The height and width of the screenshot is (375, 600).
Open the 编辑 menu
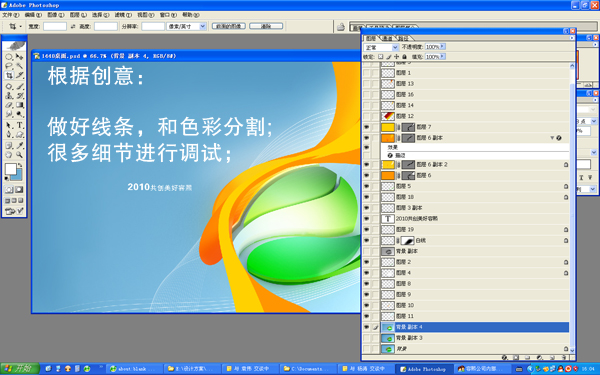pyautogui.click(x=33, y=15)
